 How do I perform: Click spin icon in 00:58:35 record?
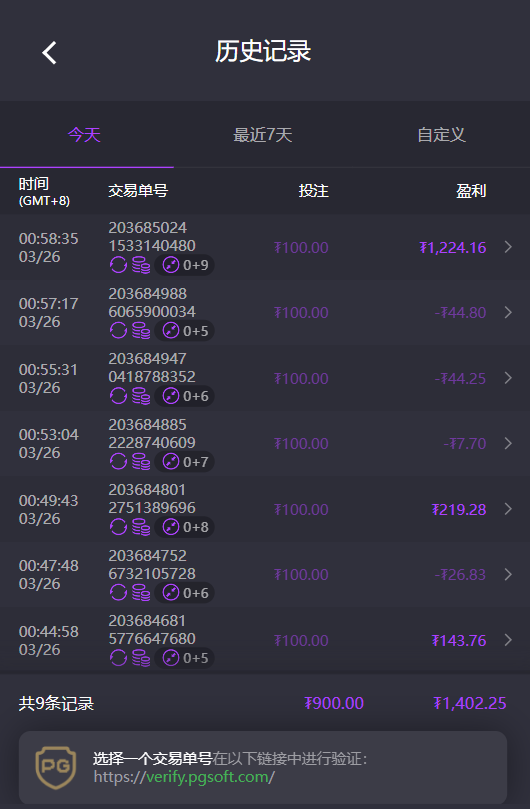point(118,265)
